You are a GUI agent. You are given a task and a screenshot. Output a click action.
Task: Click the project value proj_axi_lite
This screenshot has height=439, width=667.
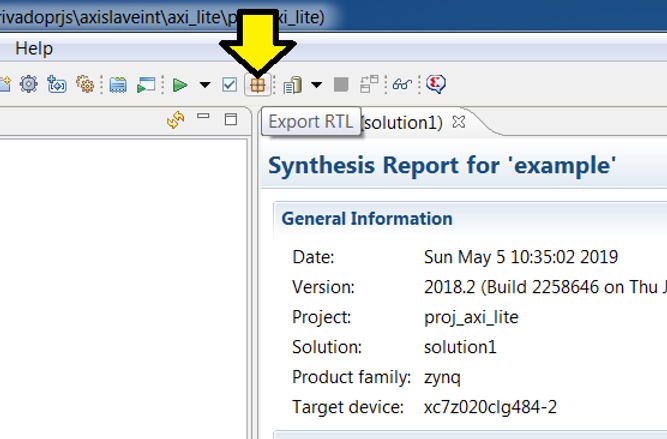(471, 317)
